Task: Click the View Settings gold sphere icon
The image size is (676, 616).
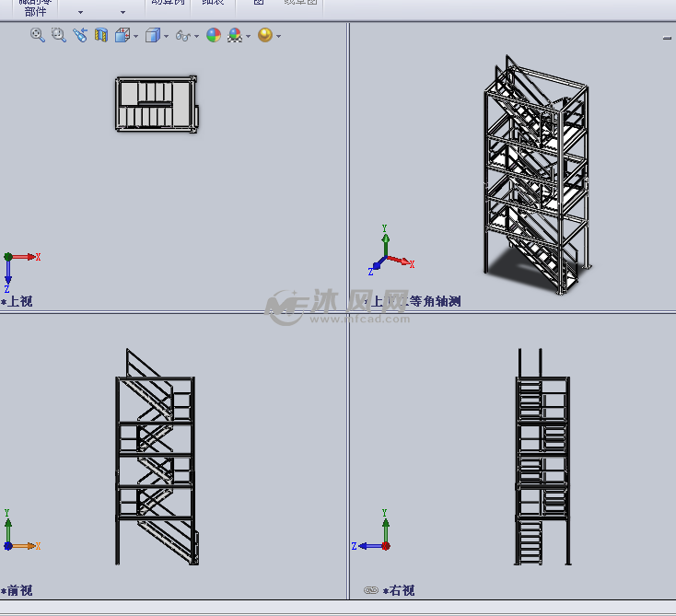Action: [265, 35]
